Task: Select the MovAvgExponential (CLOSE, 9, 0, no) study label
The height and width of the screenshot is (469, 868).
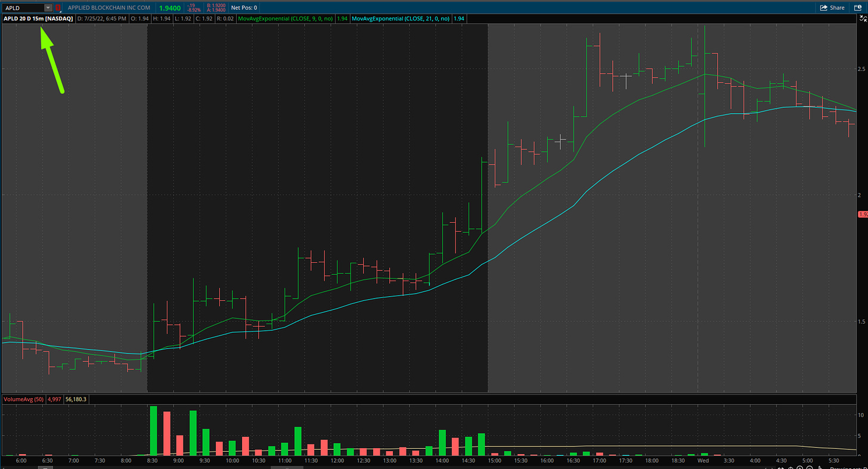Action: point(286,18)
